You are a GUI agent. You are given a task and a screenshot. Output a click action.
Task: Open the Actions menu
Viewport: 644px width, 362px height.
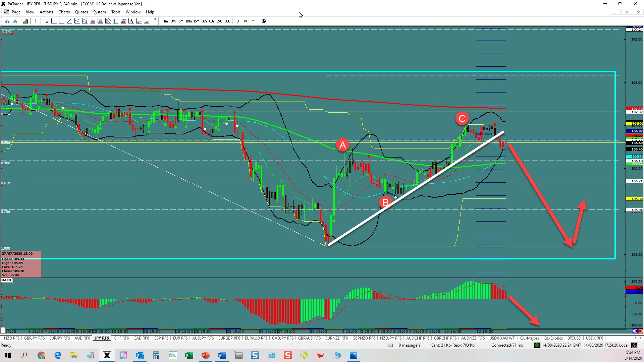(x=46, y=12)
